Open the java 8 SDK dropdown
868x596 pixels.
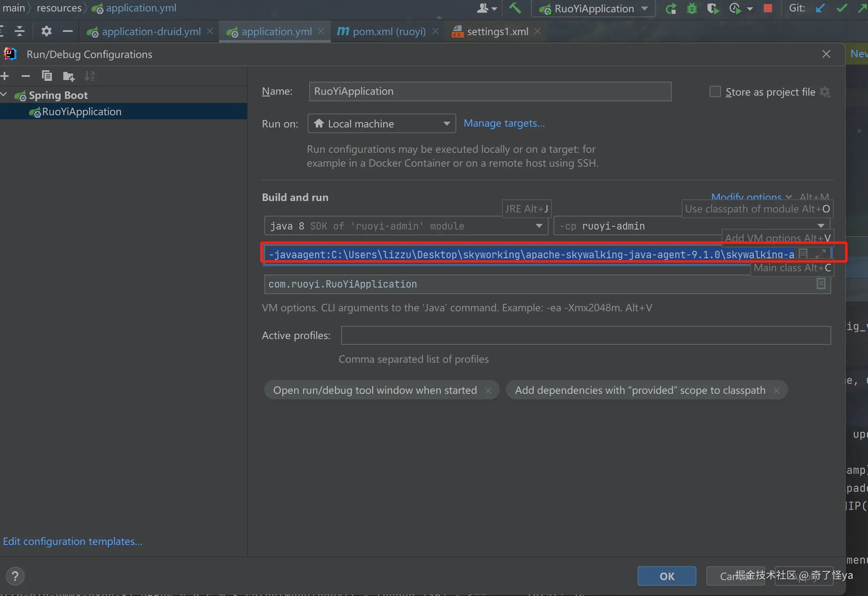[x=406, y=226]
